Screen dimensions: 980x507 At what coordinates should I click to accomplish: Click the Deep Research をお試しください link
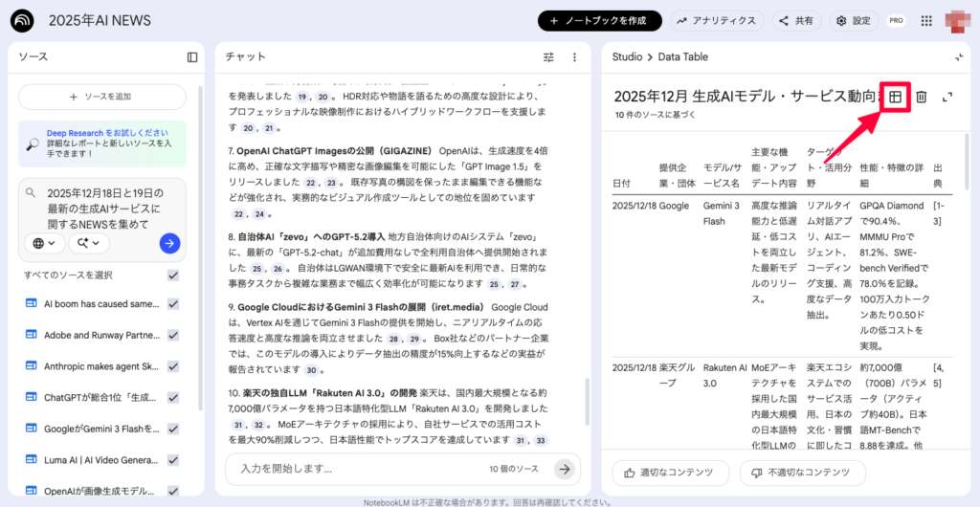tap(107, 133)
